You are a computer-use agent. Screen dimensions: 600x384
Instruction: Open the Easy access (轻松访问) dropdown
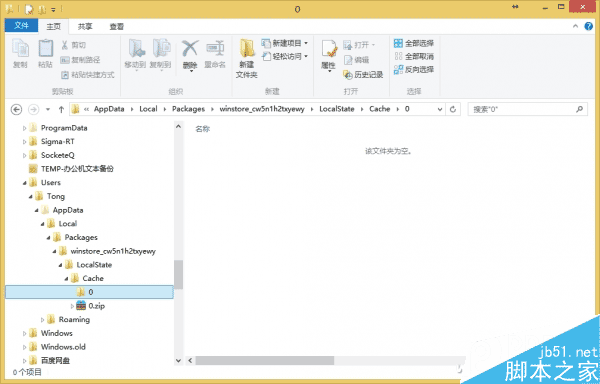(285, 57)
